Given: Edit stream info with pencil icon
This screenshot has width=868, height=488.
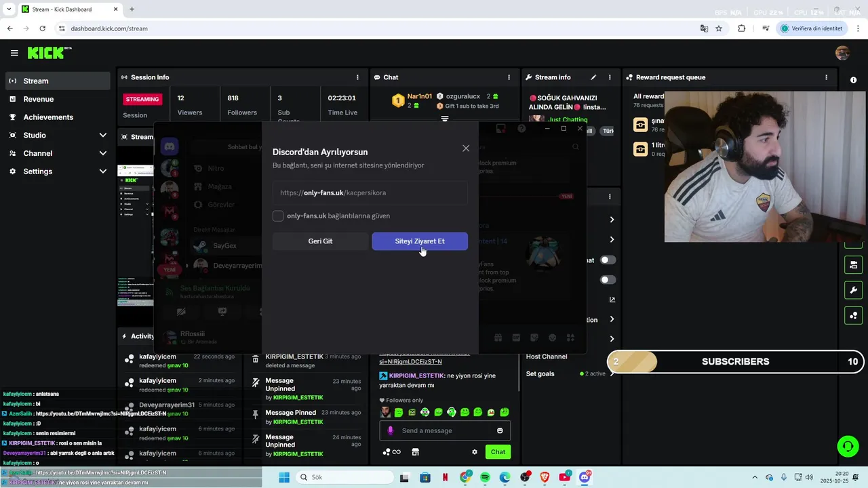Looking at the screenshot, I should tap(593, 77).
